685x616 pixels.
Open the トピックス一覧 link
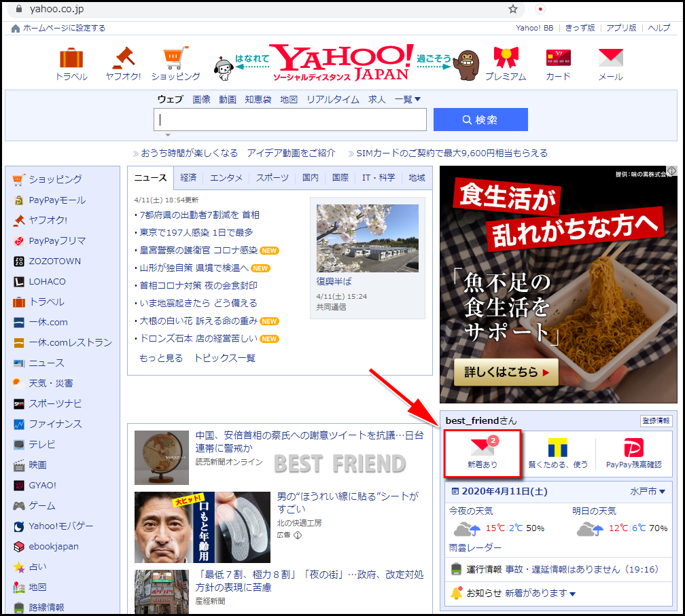pos(224,359)
